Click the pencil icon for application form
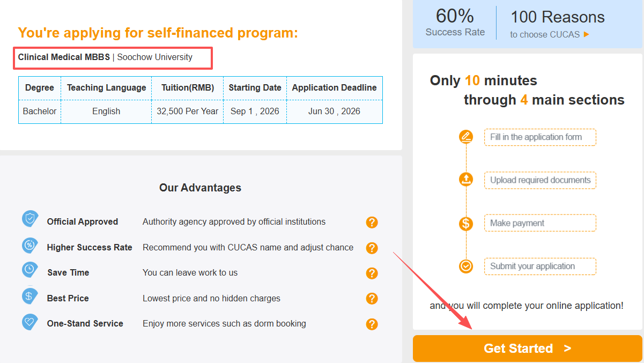644x363 pixels. (x=466, y=137)
